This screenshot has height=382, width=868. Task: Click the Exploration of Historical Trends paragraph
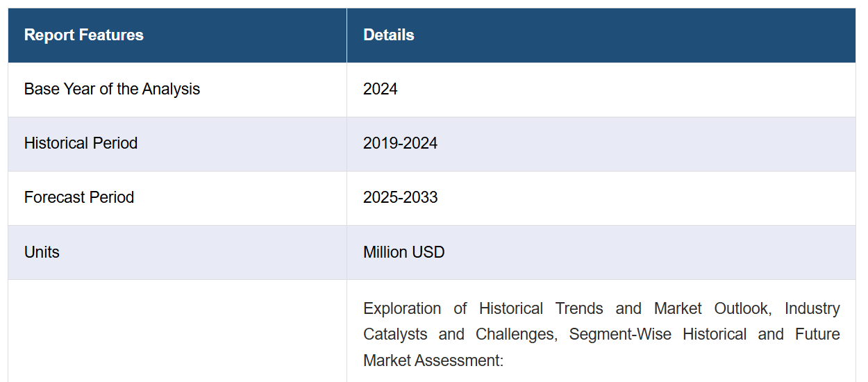pyautogui.click(x=601, y=334)
